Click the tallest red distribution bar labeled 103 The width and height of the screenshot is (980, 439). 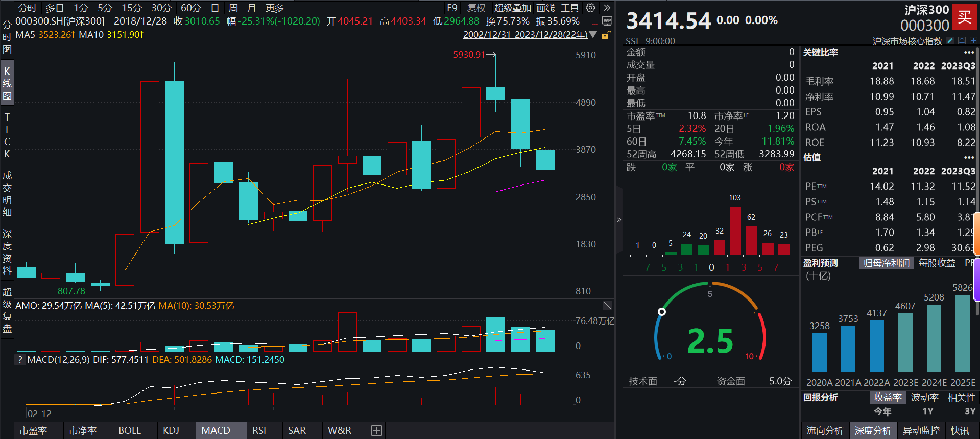[735, 230]
